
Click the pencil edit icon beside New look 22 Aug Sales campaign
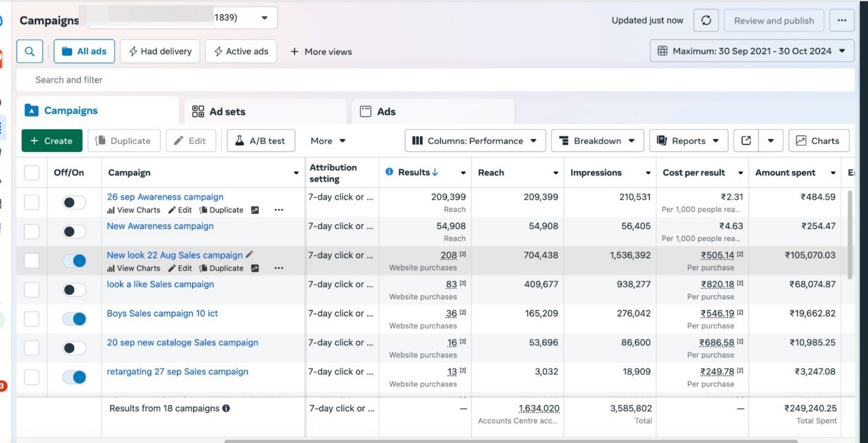(250, 255)
